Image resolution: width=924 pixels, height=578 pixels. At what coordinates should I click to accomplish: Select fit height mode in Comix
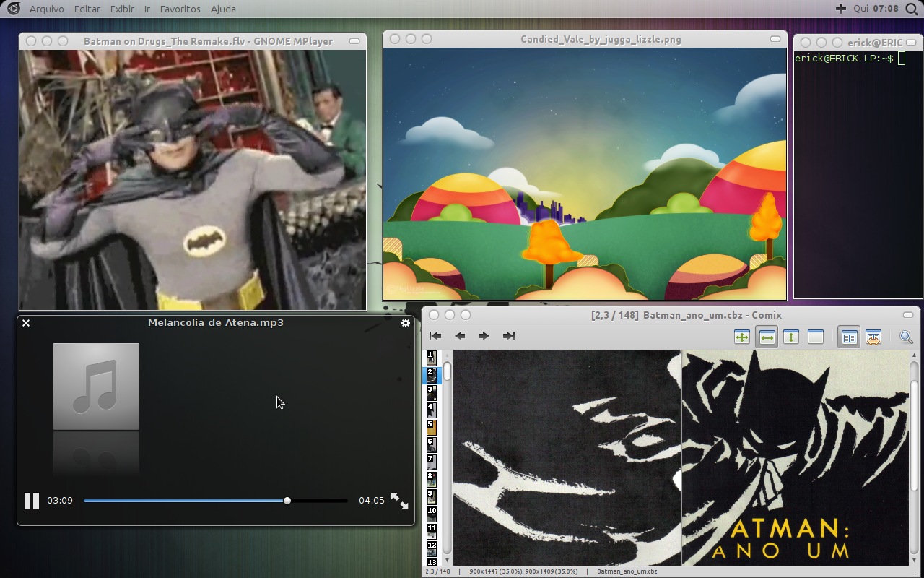click(791, 337)
